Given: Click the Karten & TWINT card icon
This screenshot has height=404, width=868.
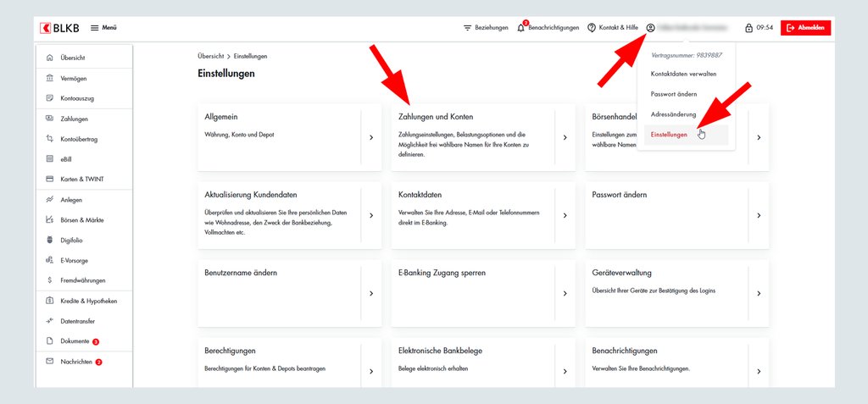Looking at the screenshot, I should (49, 180).
